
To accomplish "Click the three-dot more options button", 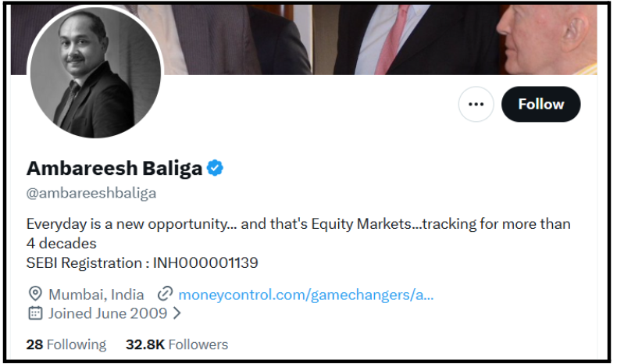I will (476, 105).
